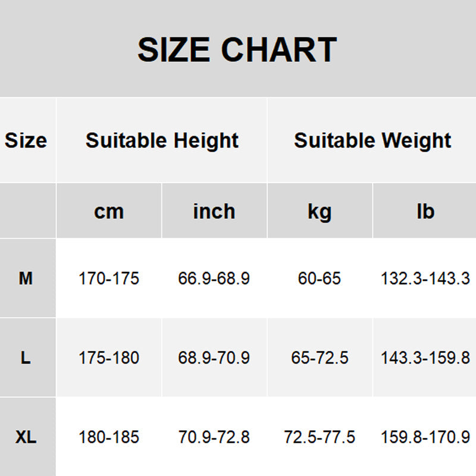Click the 70.9-72.8 inch cell
Image resolution: width=476 pixels, height=476 pixels.
coord(214,437)
